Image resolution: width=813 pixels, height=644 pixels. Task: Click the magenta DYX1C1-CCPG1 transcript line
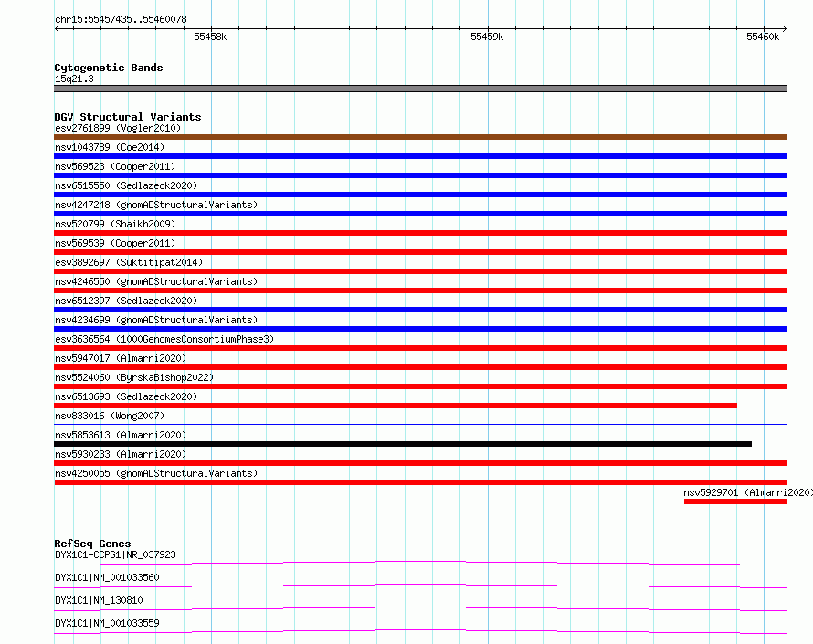click(x=420, y=563)
